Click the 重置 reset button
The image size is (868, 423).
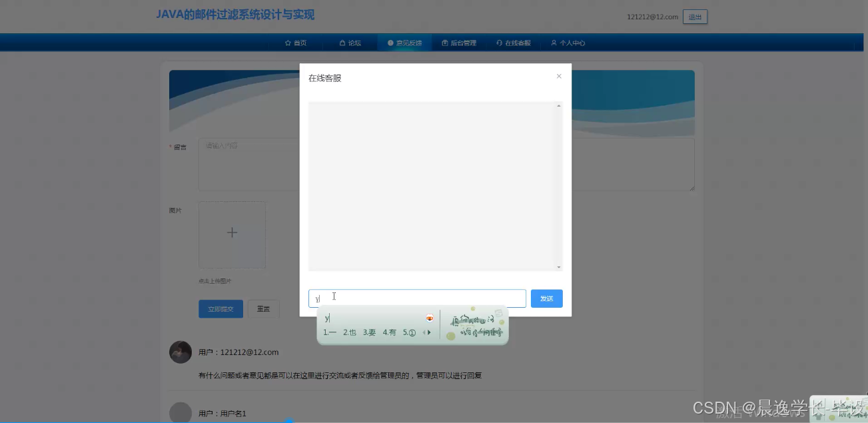(x=264, y=309)
